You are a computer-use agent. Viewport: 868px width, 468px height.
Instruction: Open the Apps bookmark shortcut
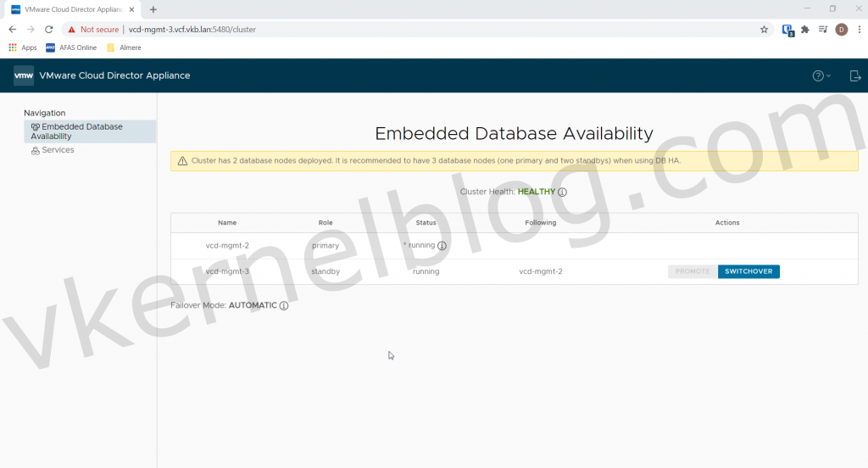[x=23, y=47]
